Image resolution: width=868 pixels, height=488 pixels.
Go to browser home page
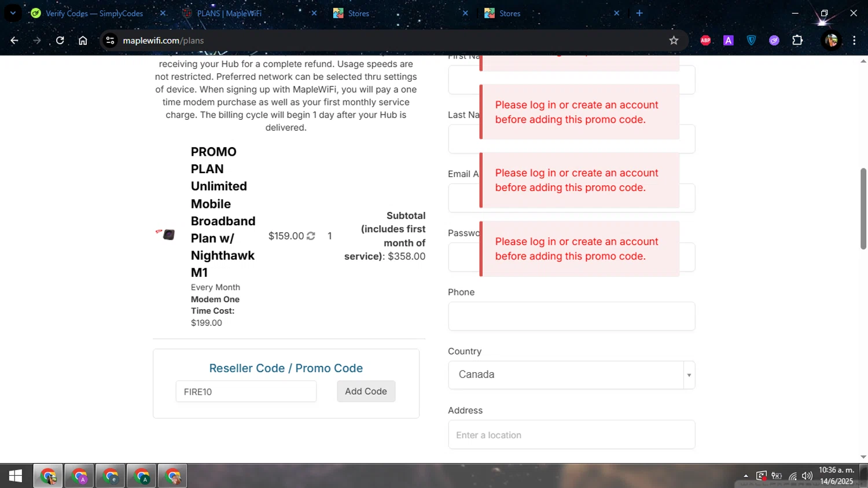(83, 41)
